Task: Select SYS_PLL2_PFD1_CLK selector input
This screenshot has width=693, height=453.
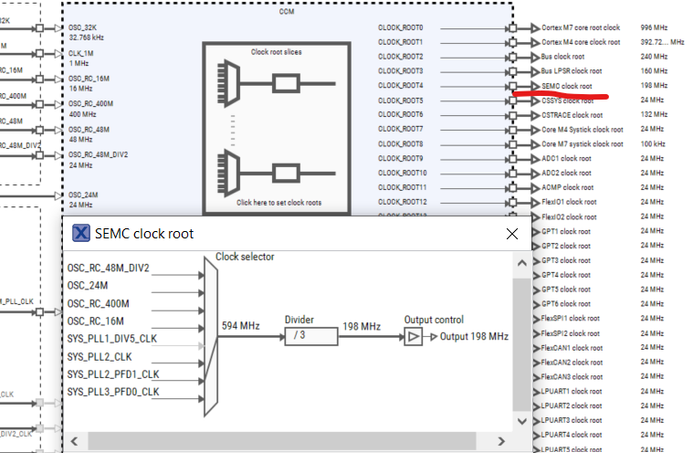Action: [x=113, y=374]
